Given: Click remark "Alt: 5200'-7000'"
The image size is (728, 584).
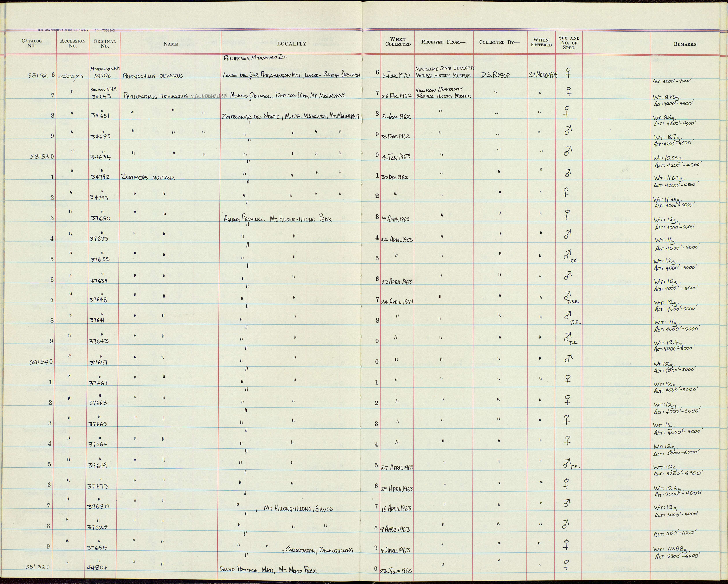Looking at the screenshot, I should tap(673, 82).
